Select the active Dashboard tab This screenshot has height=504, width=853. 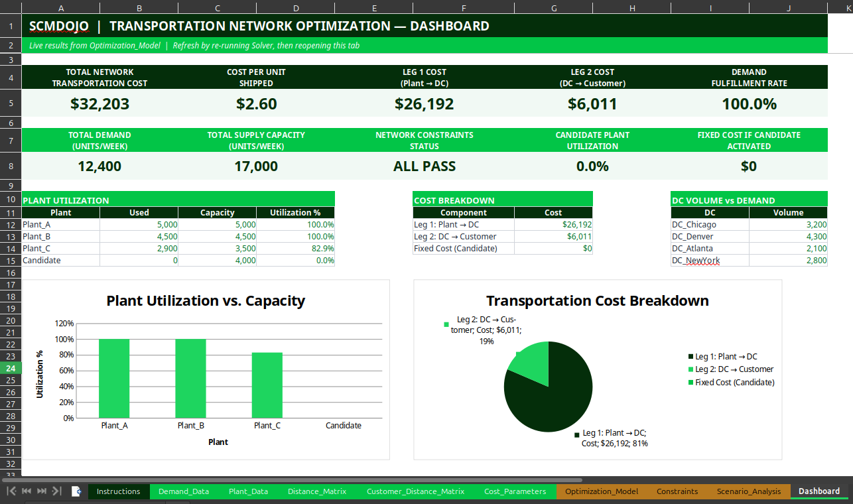819,491
